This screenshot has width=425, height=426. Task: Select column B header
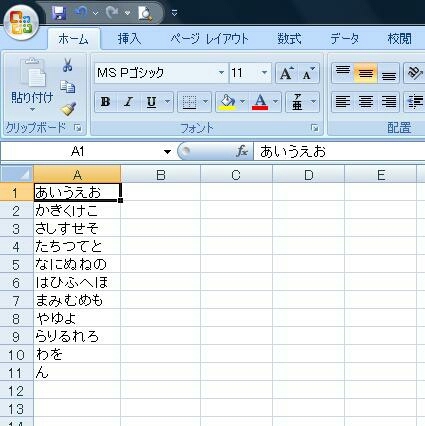161,174
